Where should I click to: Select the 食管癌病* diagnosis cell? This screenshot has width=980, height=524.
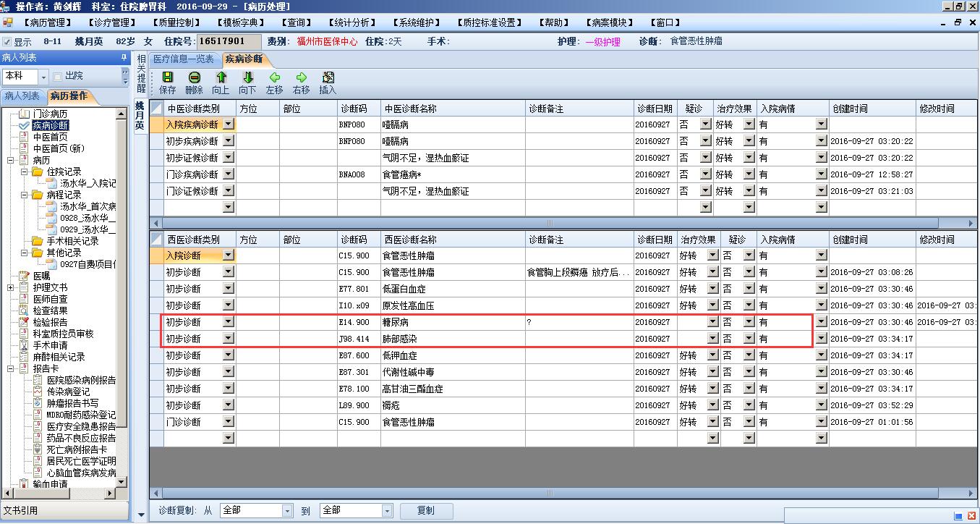(x=453, y=174)
